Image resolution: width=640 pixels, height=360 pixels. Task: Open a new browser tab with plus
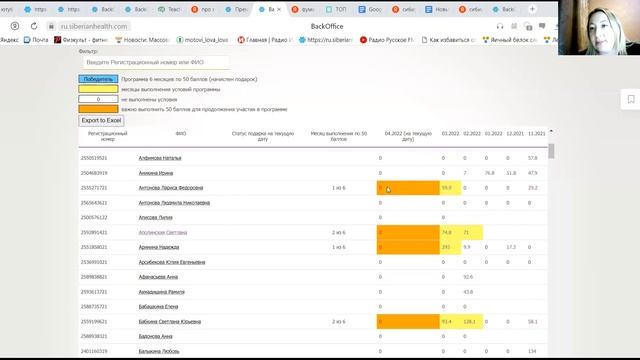(532, 9)
